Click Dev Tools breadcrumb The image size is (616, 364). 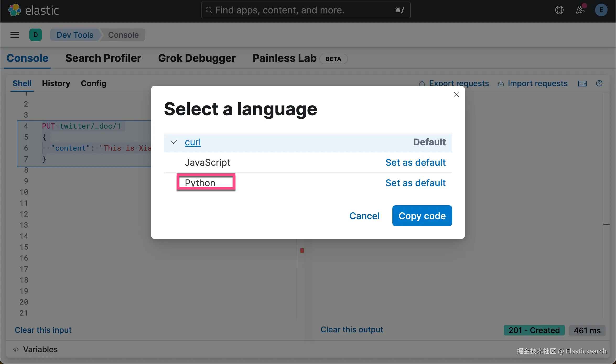[x=75, y=35]
